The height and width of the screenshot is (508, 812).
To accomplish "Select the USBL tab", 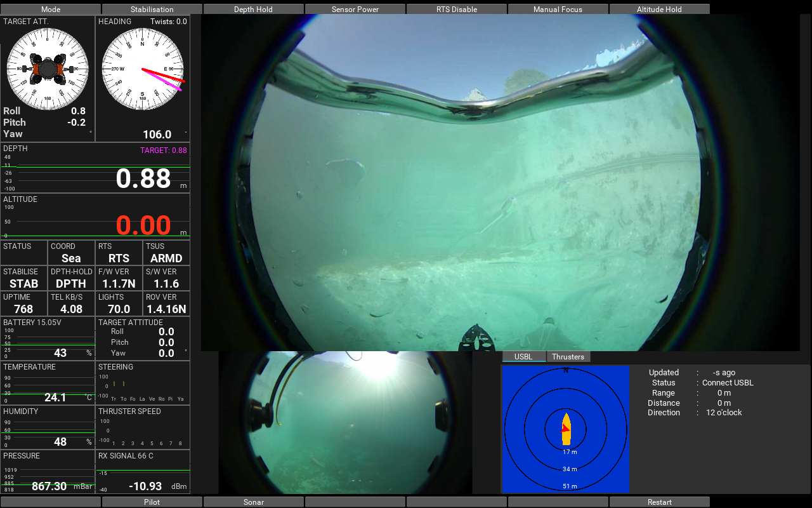I will [523, 357].
